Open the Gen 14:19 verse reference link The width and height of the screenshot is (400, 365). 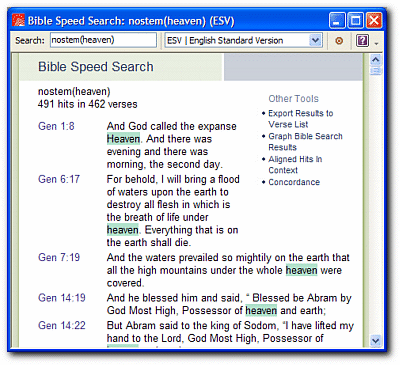pos(62,298)
